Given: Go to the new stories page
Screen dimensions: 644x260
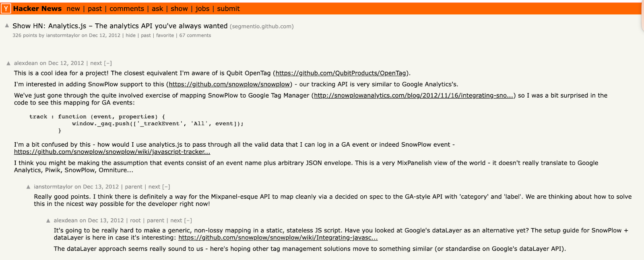Looking at the screenshot, I should pyautogui.click(x=73, y=8).
